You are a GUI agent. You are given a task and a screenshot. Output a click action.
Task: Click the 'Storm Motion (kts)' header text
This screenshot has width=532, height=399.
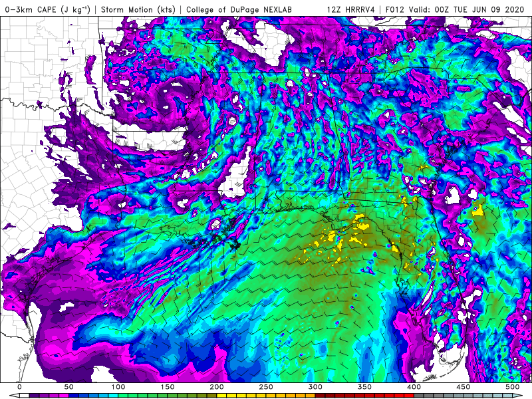click(x=138, y=9)
